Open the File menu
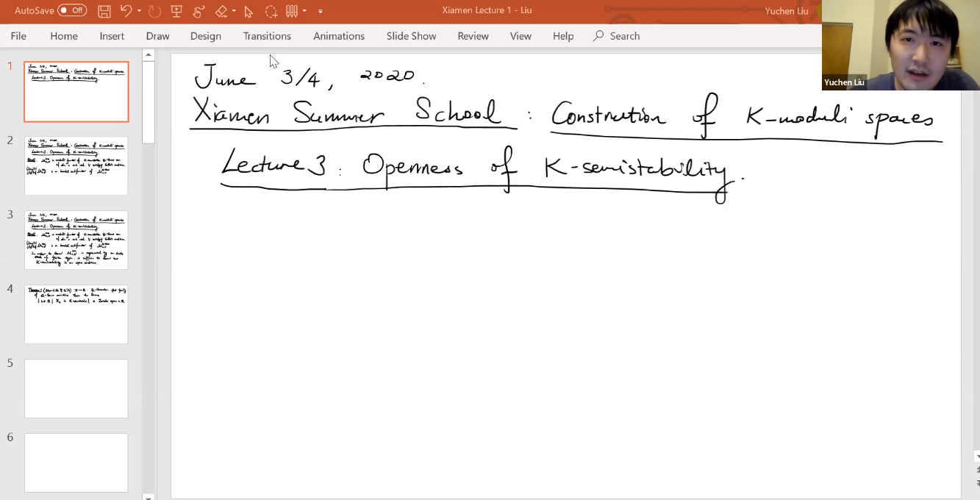980x500 pixels. (x=18, y=36)
